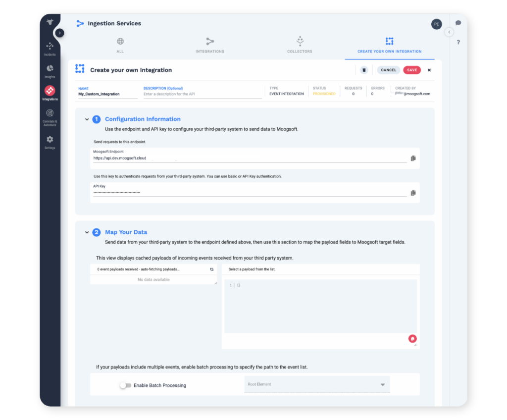The width and height of the screenshot is (507, 420).
Task: Copy the payload JSON with red button
Action: click(x=412, y=338)
